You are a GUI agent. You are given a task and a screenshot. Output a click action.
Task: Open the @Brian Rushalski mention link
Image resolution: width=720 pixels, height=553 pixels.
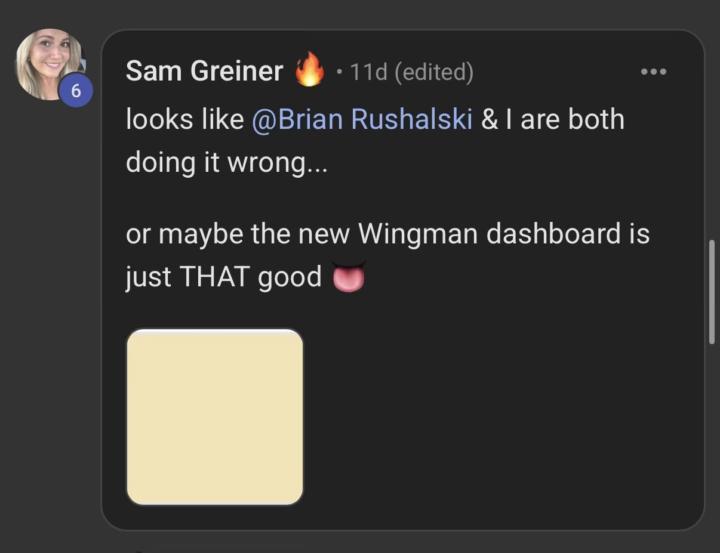[363, 119]
